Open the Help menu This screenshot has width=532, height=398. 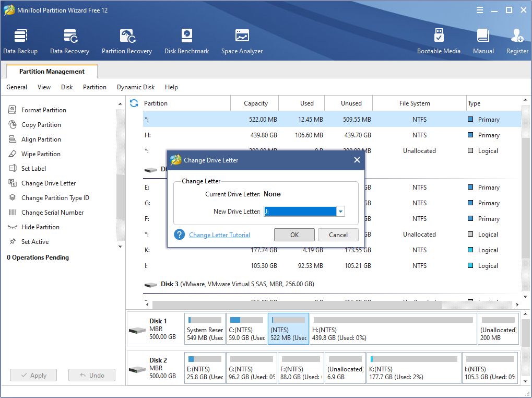(x=171, y=87)
